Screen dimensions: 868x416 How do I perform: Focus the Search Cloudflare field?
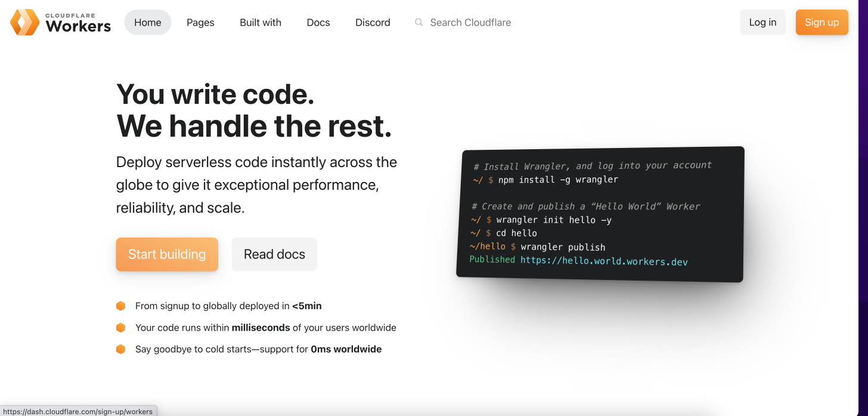click(470, 22)
